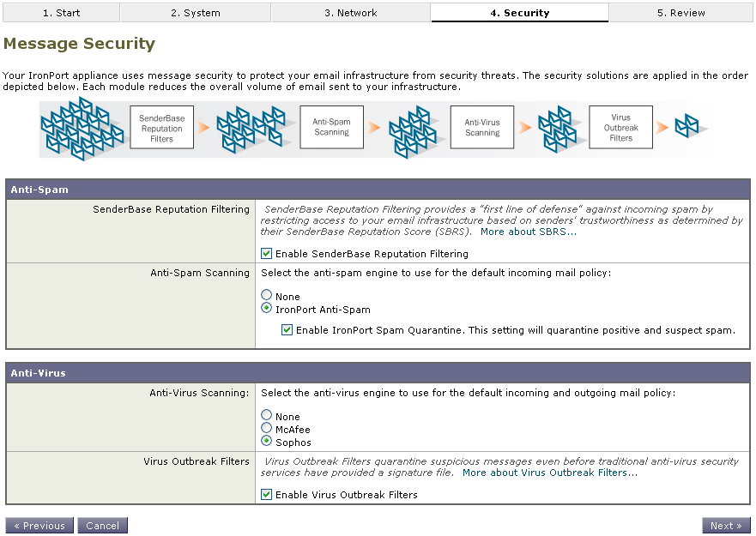Image resolution: width=756 pixels, height=536 pixels.
Task: Go to the 2. System tab
Action: coord(196,13)
